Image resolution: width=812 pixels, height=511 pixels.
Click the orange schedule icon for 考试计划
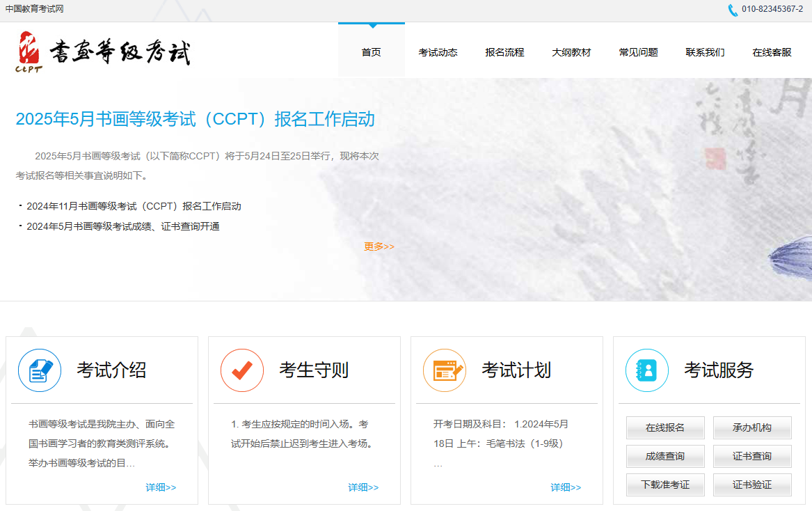(445, 370)
